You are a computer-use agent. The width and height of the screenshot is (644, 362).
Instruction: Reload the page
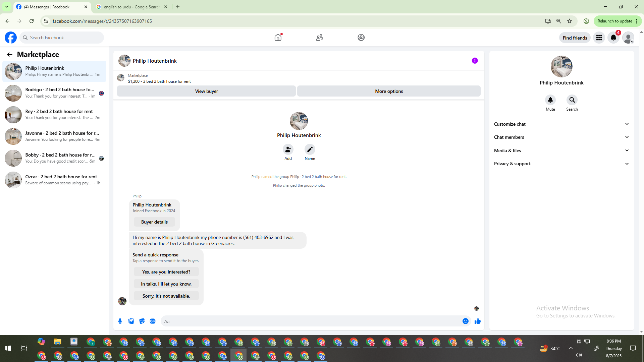tap(32, 21)
